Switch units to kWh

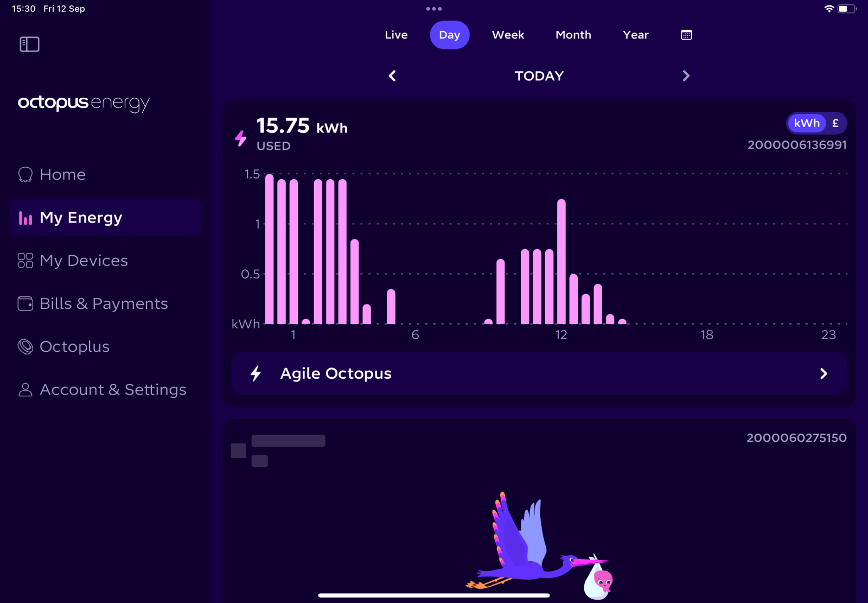coord(807,123)
